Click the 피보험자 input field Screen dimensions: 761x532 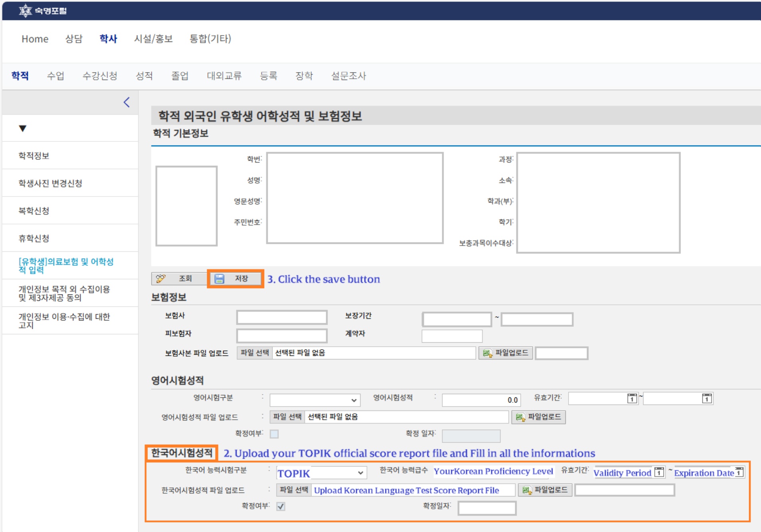tap(282, 336)
